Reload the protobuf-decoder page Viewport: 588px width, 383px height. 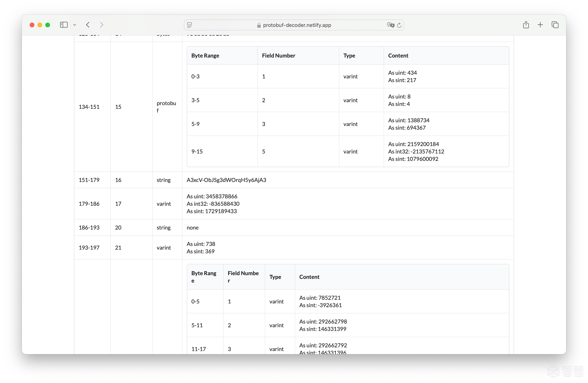(x=399, y=25)
